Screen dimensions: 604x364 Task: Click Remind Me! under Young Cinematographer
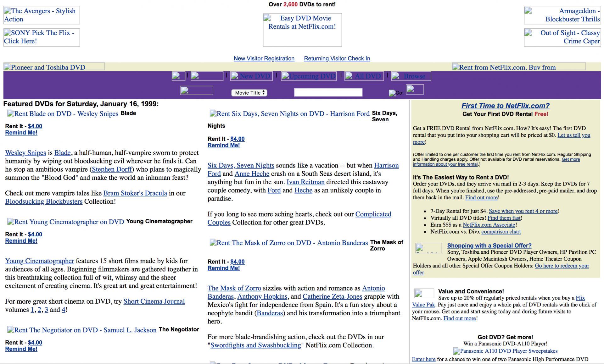tap(21, 241)
